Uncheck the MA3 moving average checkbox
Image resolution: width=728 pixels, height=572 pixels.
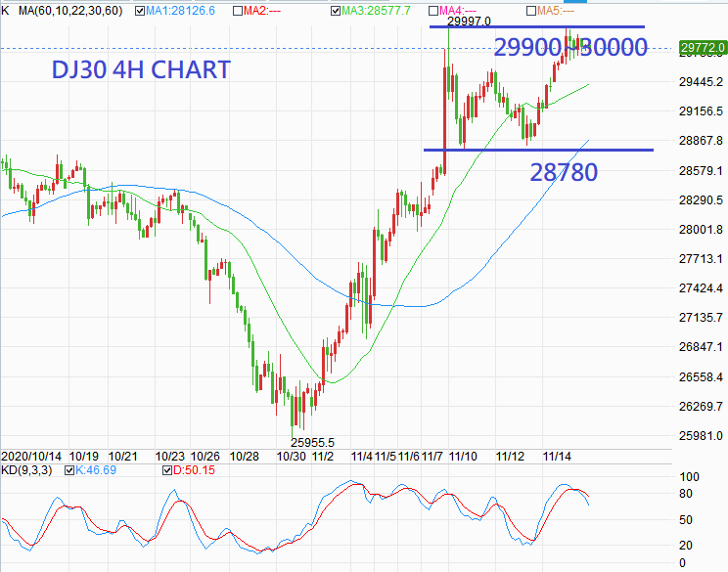coord(337,11)
